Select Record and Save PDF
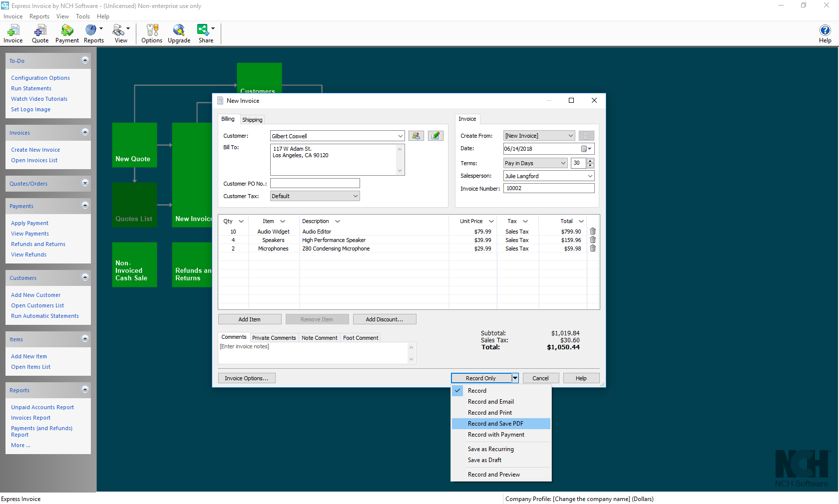Viewport: 839px width, 504px height. coord(501,424)
